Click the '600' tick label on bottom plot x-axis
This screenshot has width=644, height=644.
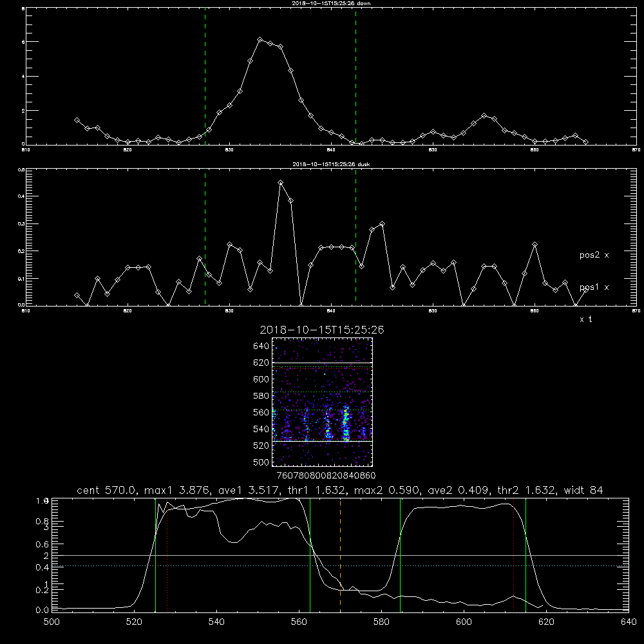click(464, 622)
